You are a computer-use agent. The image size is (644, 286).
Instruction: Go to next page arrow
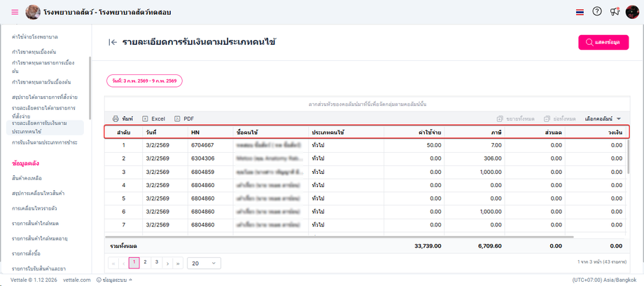pos(167,263)
